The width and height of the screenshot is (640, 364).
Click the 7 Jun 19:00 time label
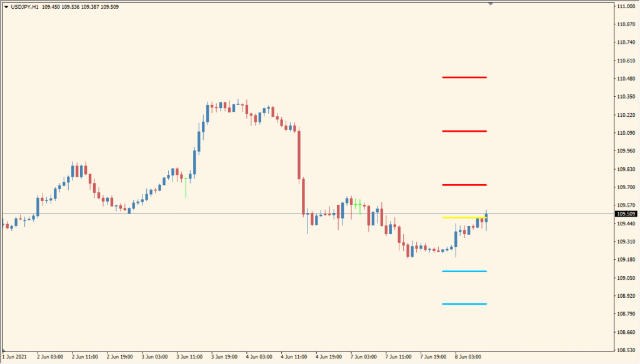tap(434, 357)
